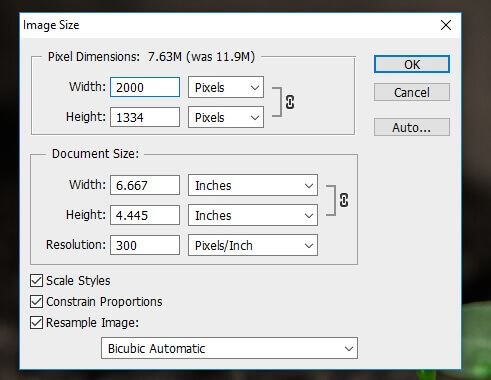Click the pixel Width field showing 2000
Image resolution: width=491 pixels, height=380 pixels.
pos(145,87)
